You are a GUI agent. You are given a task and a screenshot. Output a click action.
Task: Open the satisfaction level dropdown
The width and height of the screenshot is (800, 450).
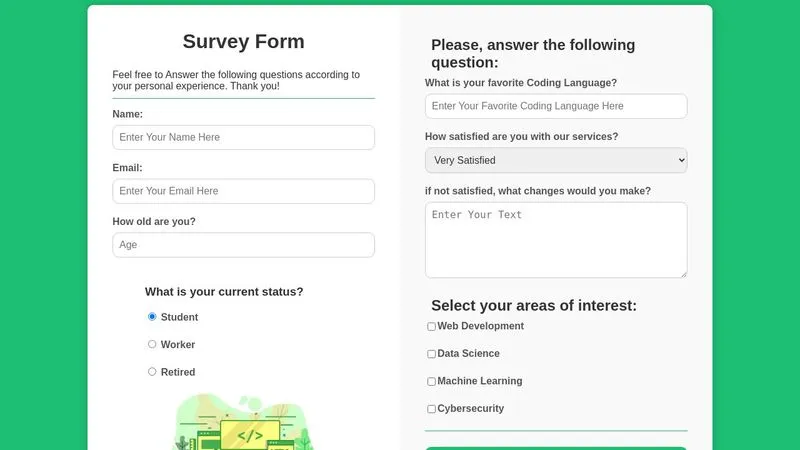556,160
